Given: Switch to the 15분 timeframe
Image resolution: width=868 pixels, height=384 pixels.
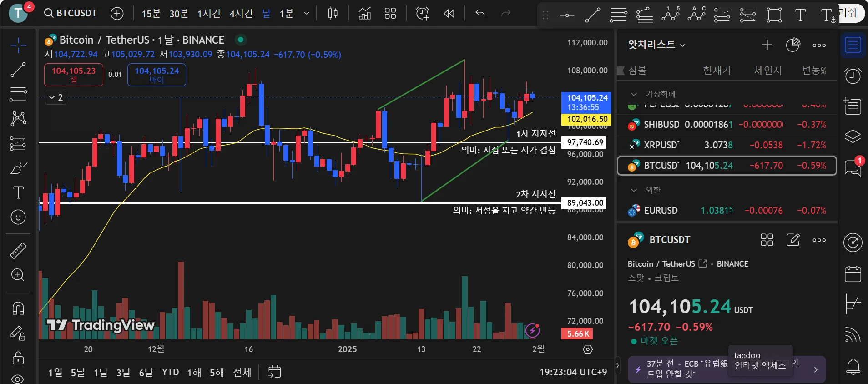Looking at the screenshot, I should (x=151, y=14).
